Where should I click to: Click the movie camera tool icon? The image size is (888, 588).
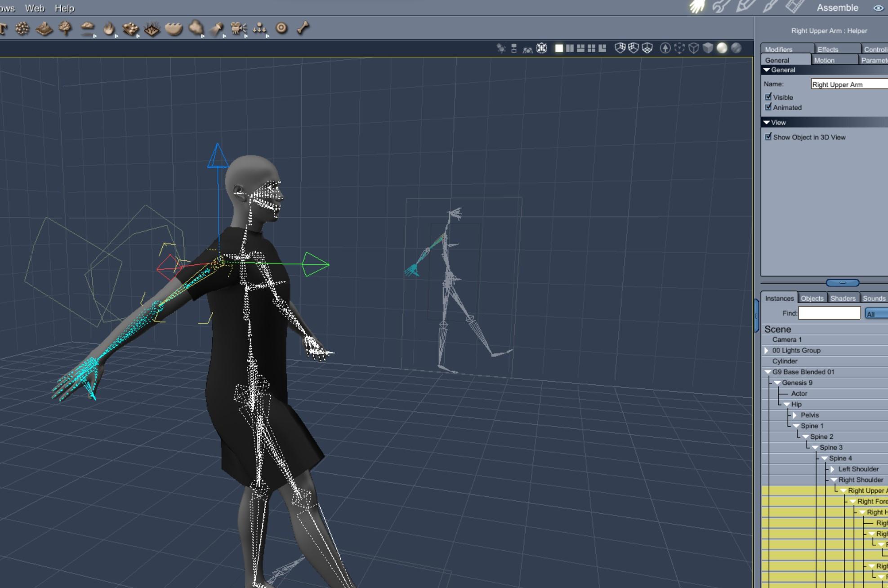(237, 28)
